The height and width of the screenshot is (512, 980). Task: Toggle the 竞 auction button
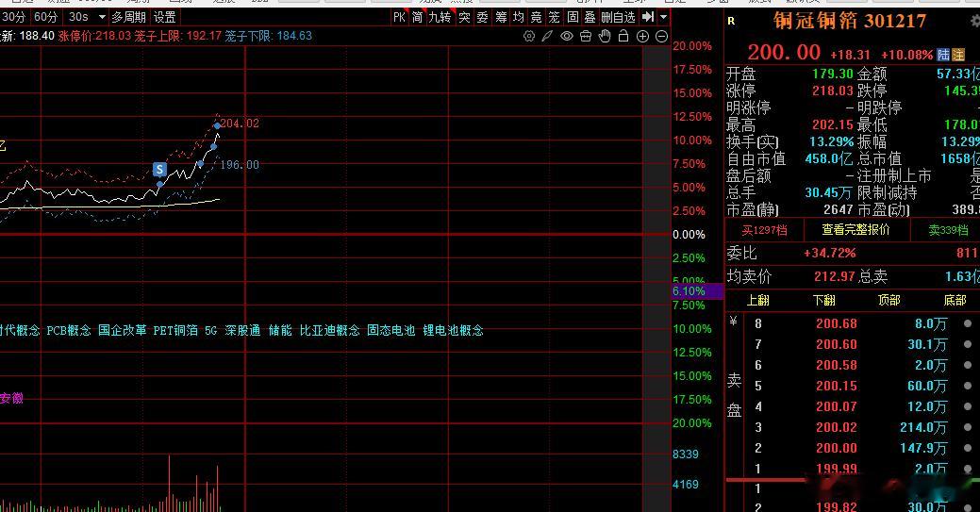(537, 17)
